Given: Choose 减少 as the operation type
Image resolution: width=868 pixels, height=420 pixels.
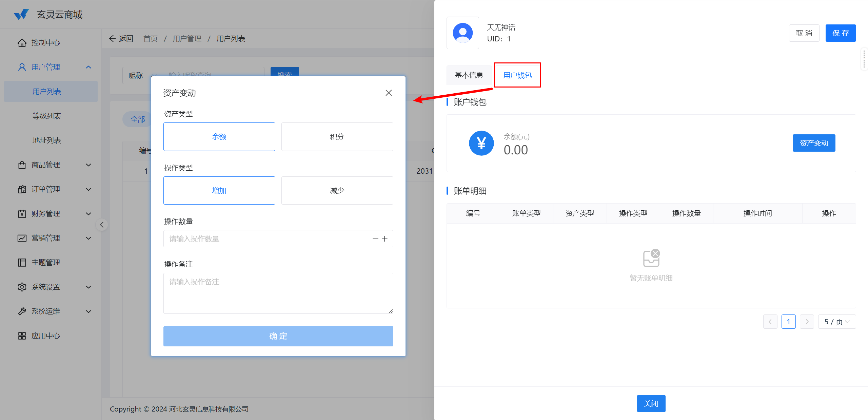Looking at the screenshot, I should pyautogui.click(x=337, y=190).
